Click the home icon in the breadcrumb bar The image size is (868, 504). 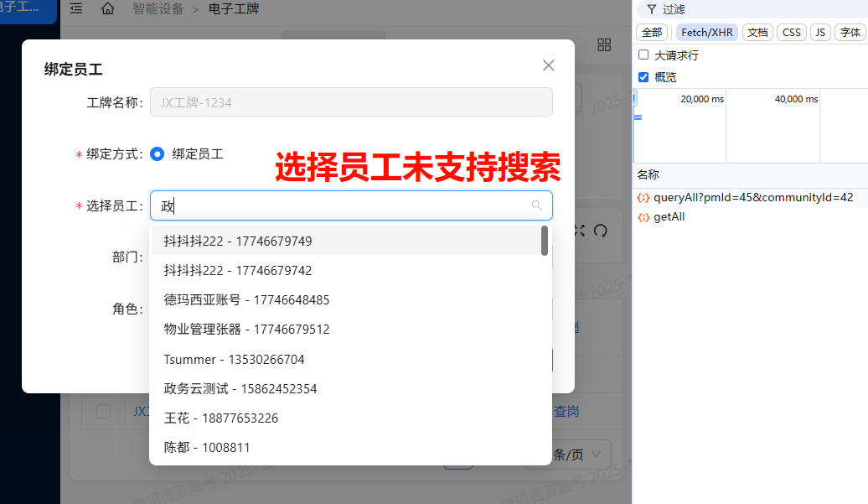coord(106,9)
